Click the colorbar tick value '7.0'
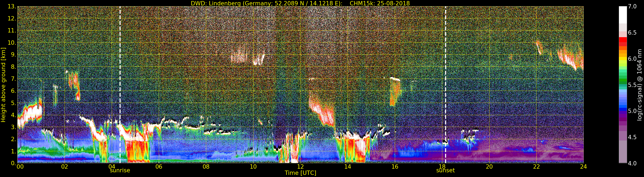644x177 pixels. pyautogui.click(x=632, y=6)
